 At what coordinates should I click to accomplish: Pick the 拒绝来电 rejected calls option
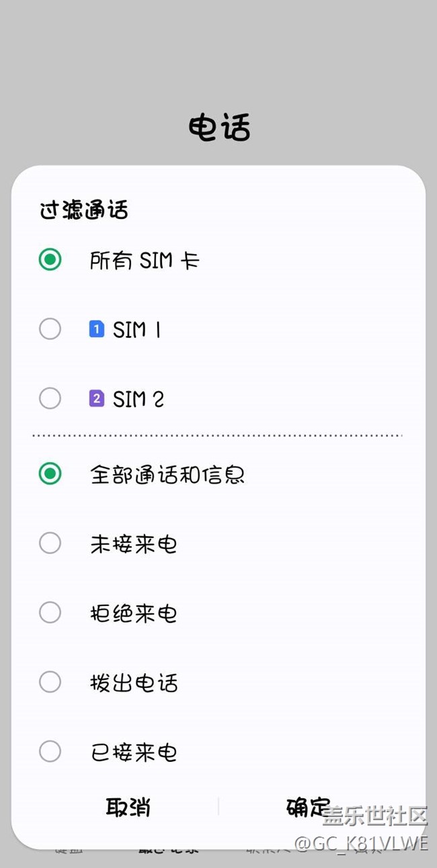coord(50,613)
